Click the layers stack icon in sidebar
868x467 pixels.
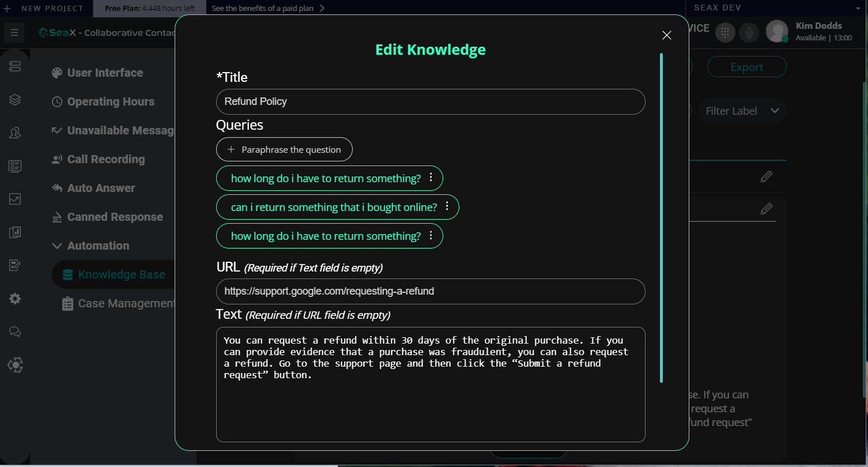point(15,100)
